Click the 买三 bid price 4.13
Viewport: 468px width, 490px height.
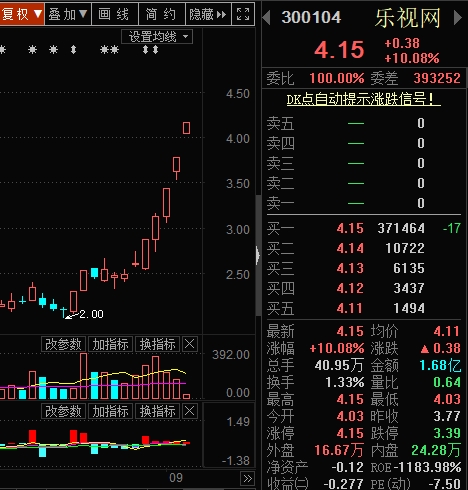(350, 268)
